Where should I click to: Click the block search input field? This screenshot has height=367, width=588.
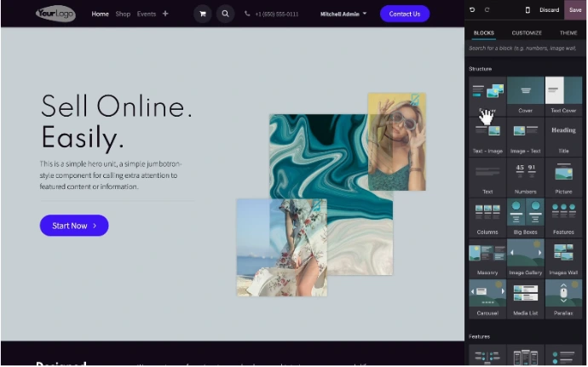point(525,49)
